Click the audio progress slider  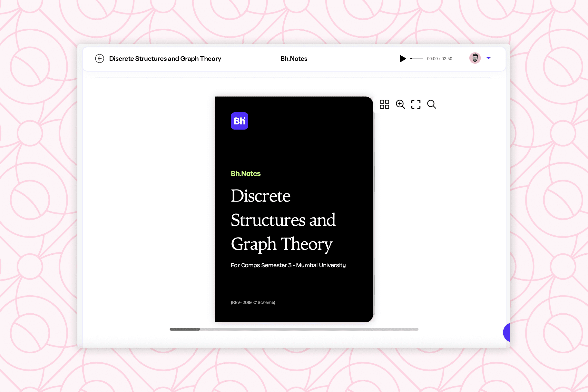pyautogui.click(x=416, y=59)
